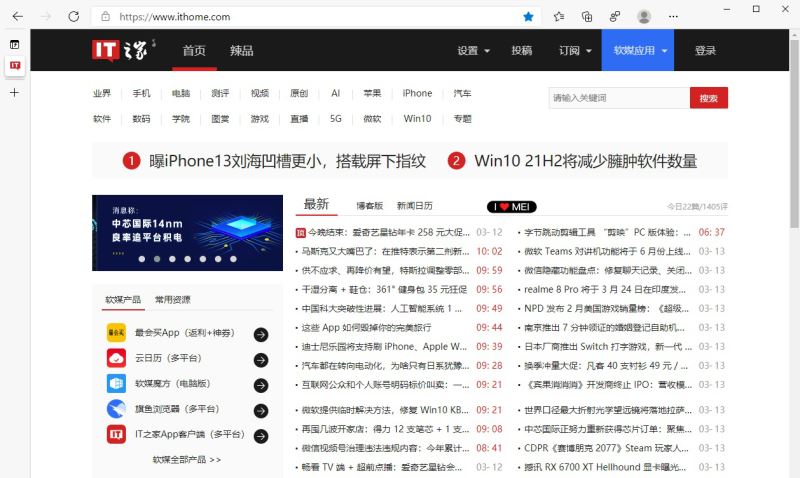The image size is (800, 478).
Task: Open arrow next to 最会买App
Action: pyautogui.click(x=261, y=335)
